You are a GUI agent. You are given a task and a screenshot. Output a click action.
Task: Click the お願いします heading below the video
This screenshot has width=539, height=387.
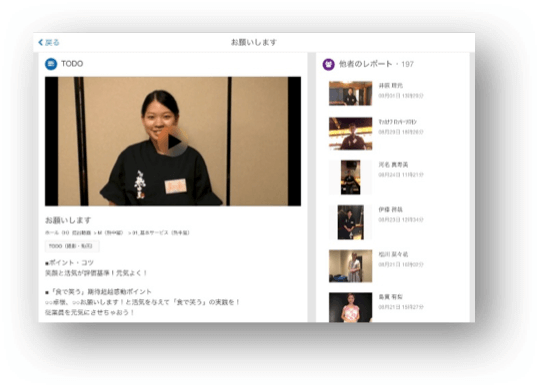point(68,220)
